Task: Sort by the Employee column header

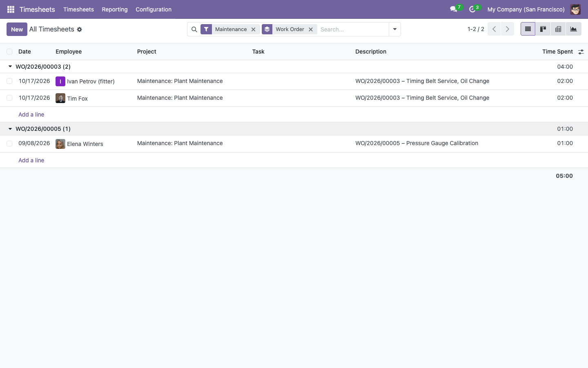Action: [69, 52]
